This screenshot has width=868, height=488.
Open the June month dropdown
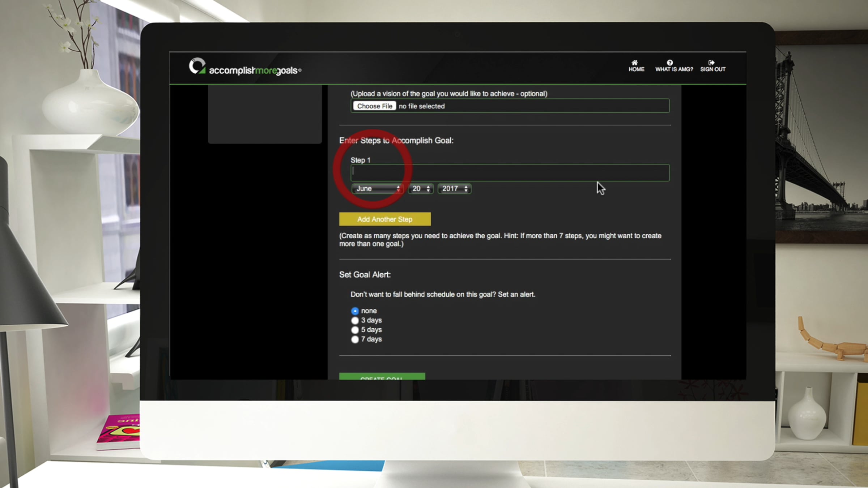(378, 189)
